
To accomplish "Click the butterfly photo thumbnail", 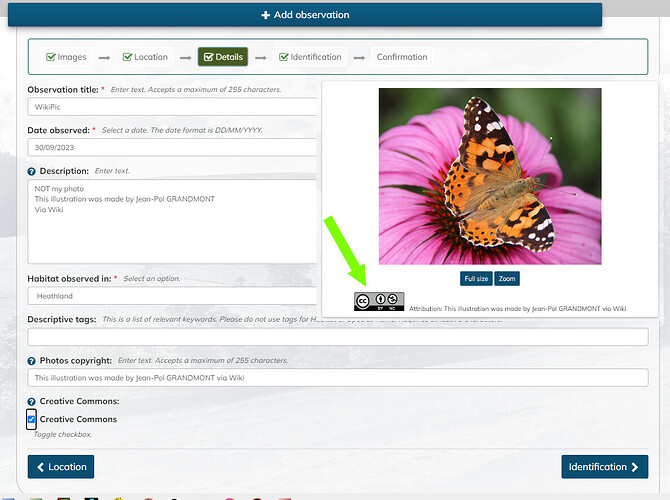I will (490, 176).
